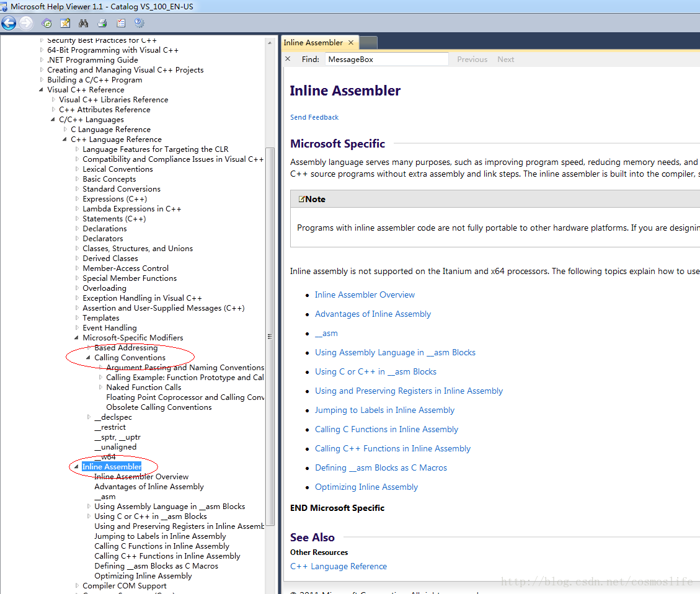This screenshot has width=700, height=594.
Task: Expand the Templates tree node
Action: tap(77, 317)
